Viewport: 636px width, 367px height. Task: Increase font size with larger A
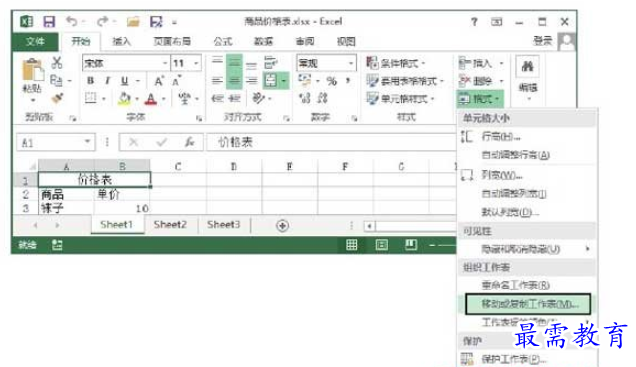(159, 81)
